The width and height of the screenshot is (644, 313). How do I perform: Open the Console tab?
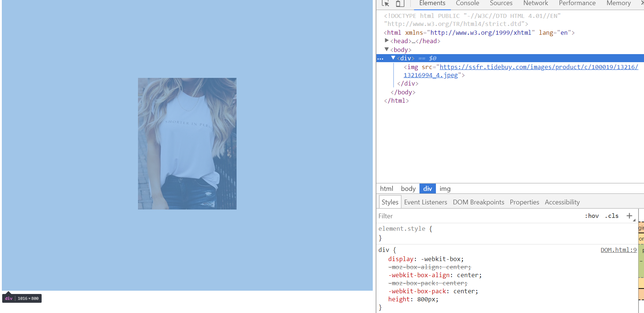pyautogui.click(x=467, y=3)
